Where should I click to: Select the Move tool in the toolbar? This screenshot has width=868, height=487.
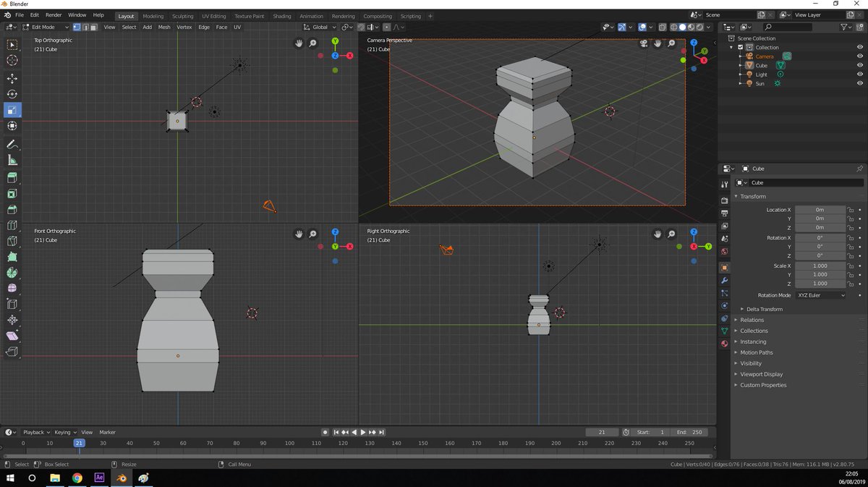point(12,78)
